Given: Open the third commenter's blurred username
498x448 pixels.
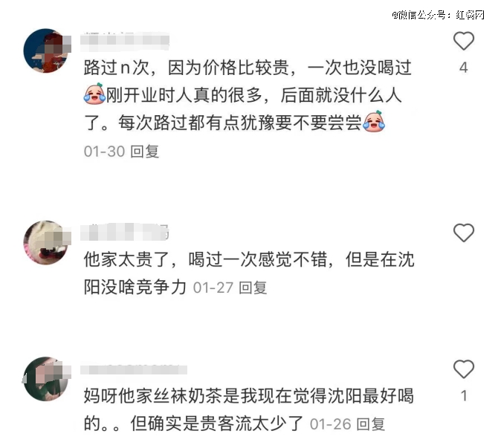Looking at the screenshot, I should (x=133, y=369).
